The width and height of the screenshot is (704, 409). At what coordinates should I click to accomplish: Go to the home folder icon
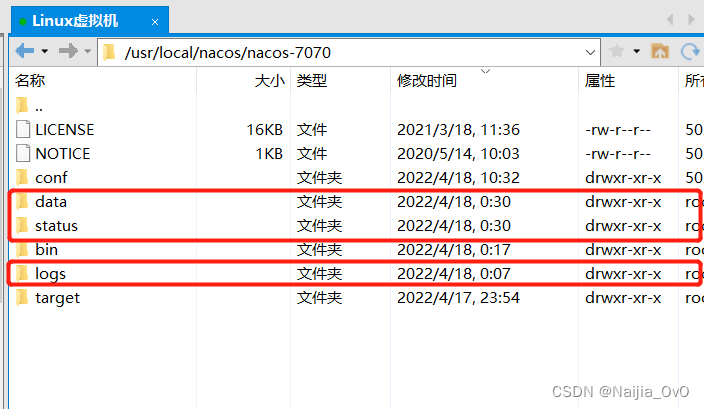[660, 51]
